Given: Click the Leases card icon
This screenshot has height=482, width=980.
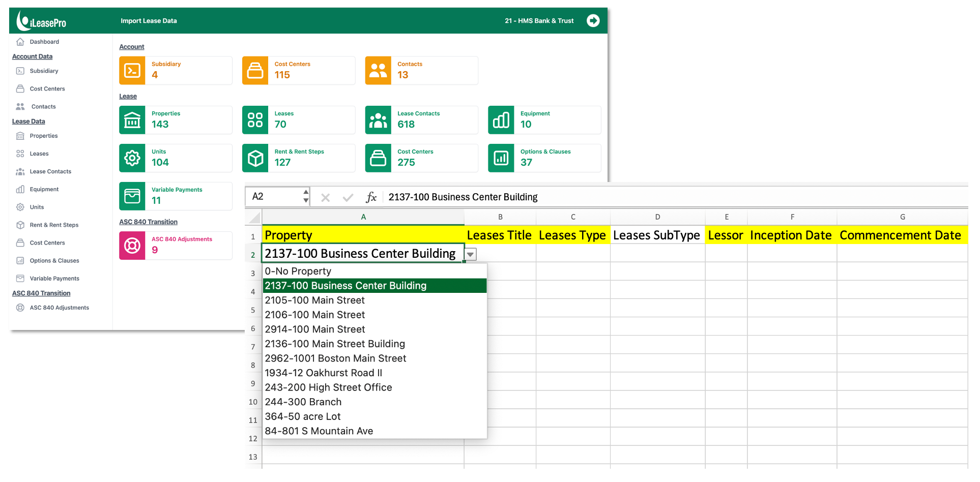Looking at the screenshot, I should (x=255, y=120).
